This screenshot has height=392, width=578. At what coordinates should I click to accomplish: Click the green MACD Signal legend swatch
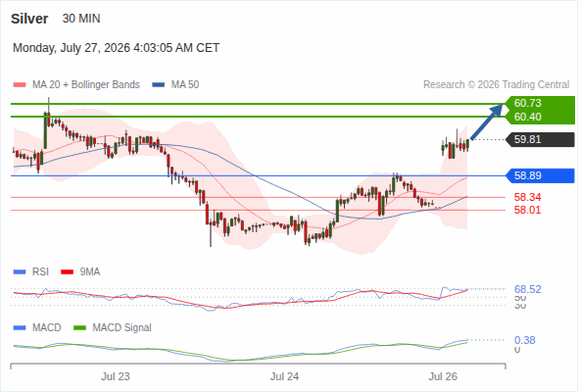pyautogui.click(x=79, y=328)
